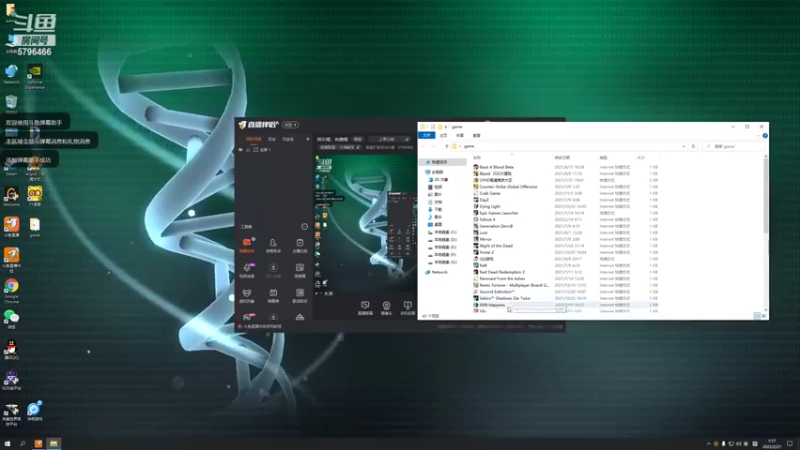Open the View ribbon tab in Explorer

(477, 135)
